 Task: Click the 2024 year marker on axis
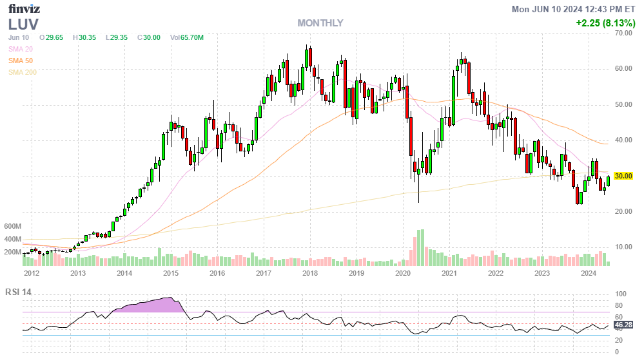pos(588,274)
